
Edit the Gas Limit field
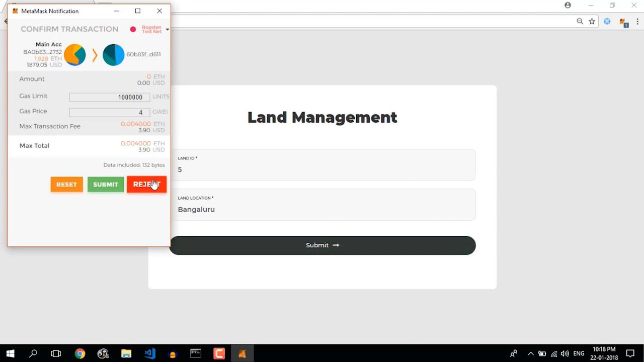(x=110, y=97)
